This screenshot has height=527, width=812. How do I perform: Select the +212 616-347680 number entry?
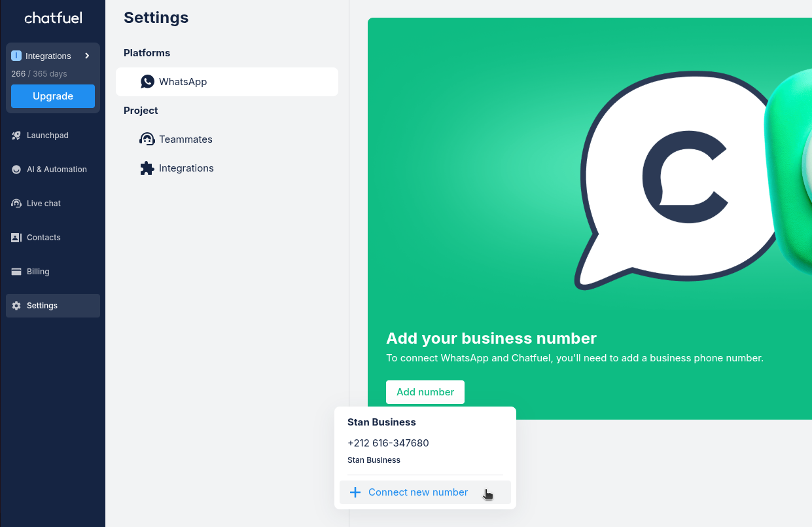[x=388, y=443]
